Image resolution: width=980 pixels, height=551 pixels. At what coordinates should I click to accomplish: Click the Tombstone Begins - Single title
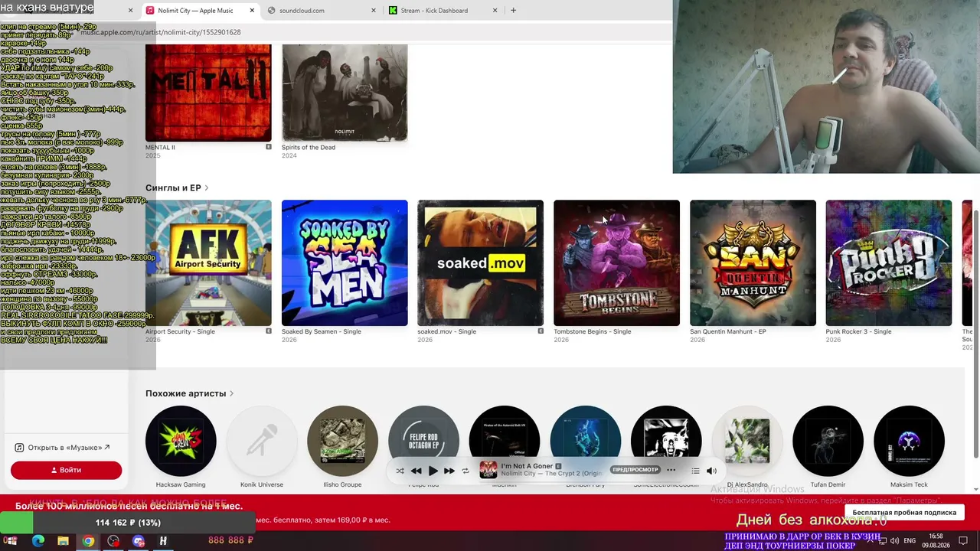[x=592, y=331]
